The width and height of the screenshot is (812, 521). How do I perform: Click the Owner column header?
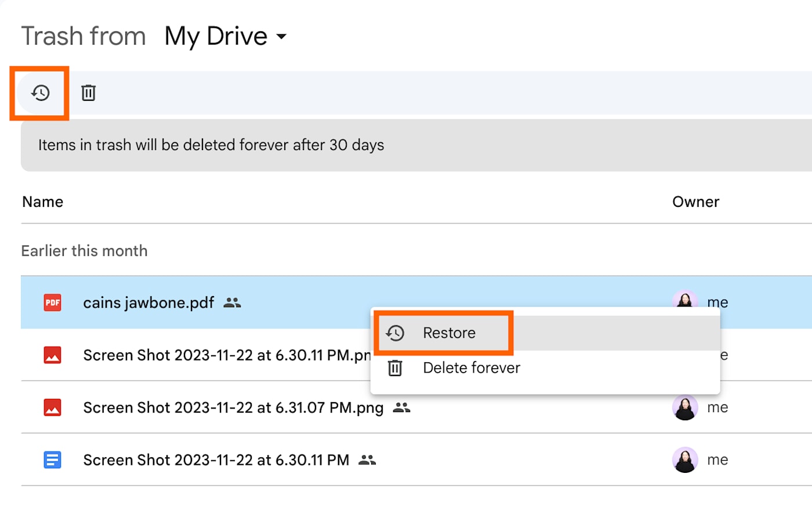click(695, 202)
